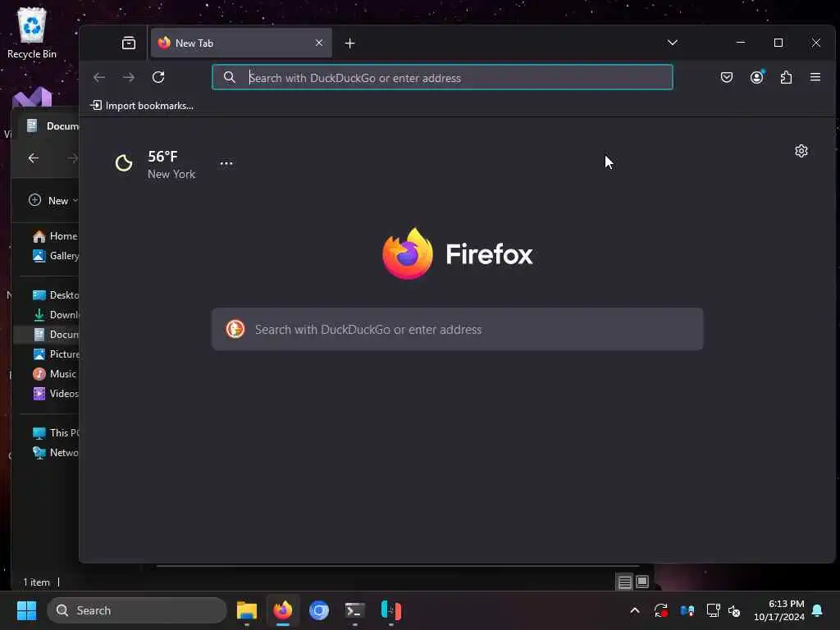840x630 pixels.
Task: Click the network display tray icon
Action: [x=713, y=610]
